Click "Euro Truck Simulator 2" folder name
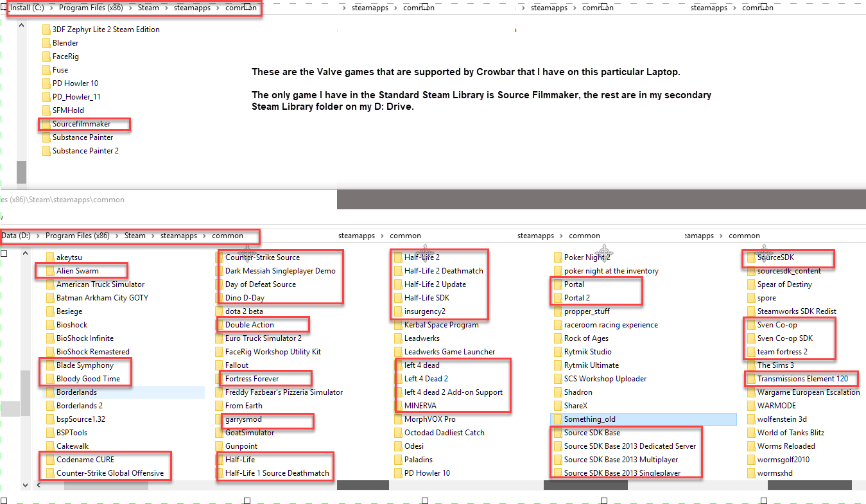Viewport: 866px width, 504px height. (263, 338)
